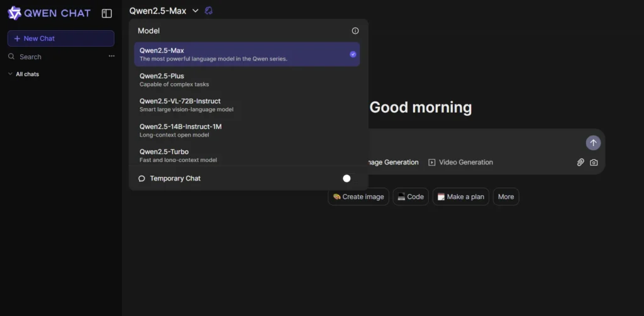
Task: Send the message with arrow button
Action: (593, 143)
